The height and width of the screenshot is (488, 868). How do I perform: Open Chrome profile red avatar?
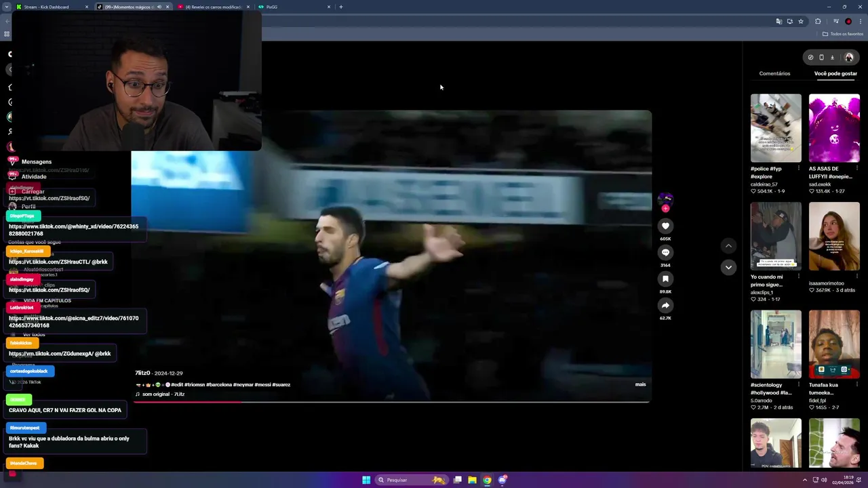tap(848, 21)
